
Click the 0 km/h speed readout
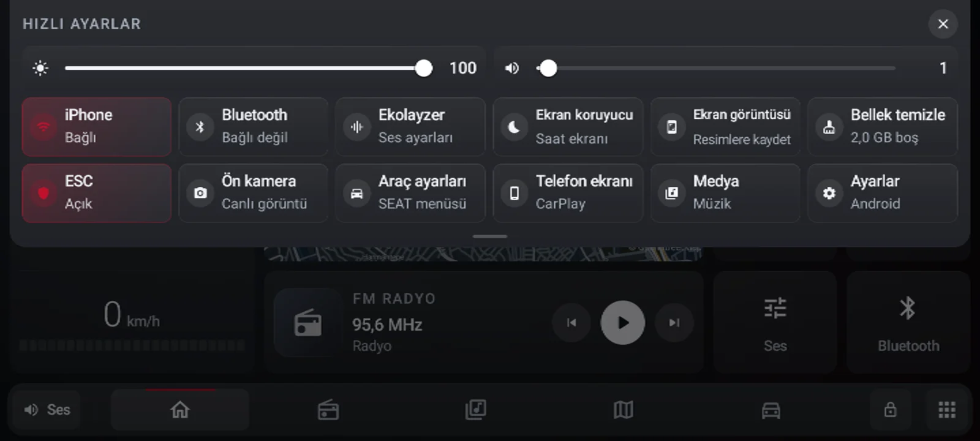pos(131,315)
